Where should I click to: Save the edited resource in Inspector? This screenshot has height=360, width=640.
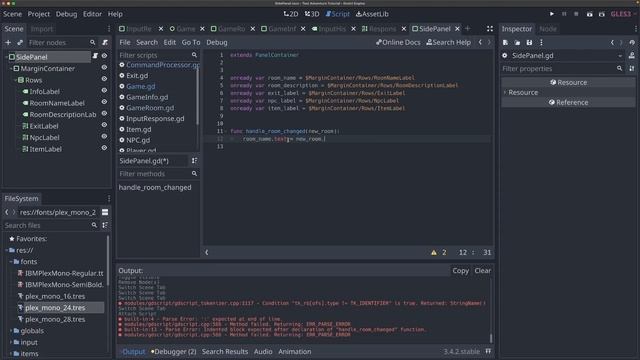(x=529, y=42)
